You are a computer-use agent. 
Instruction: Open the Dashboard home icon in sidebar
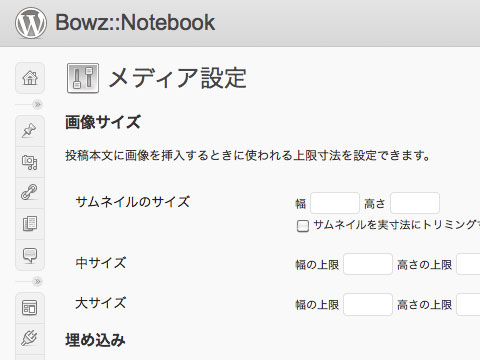(30, 78)
